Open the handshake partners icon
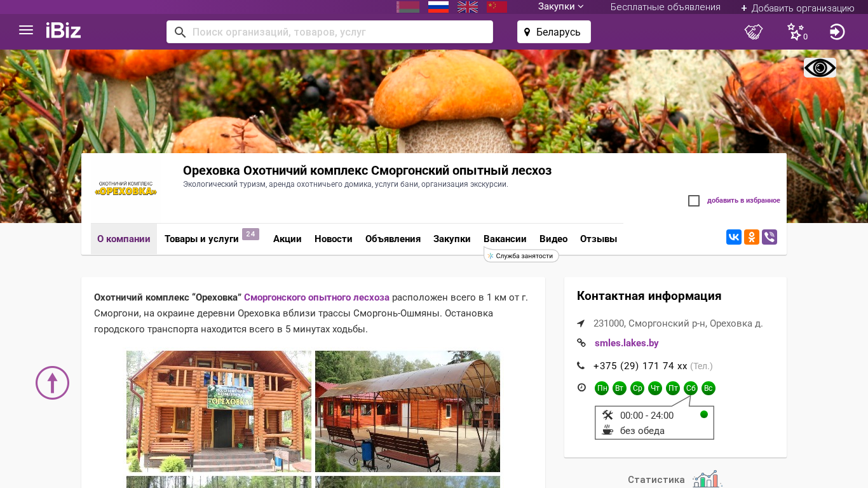868x488 pixels. pyautogui.click(x=754, y=32)
